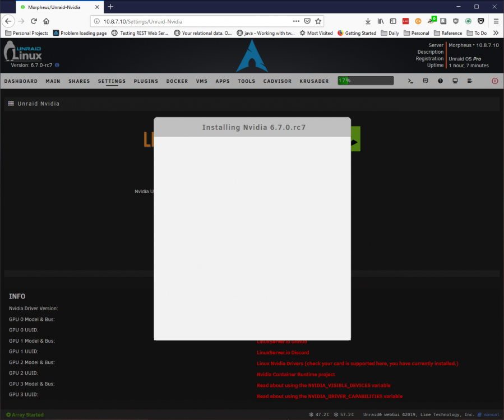
Task: Click the 17% usage progress bar
Action: click(366, 81)
